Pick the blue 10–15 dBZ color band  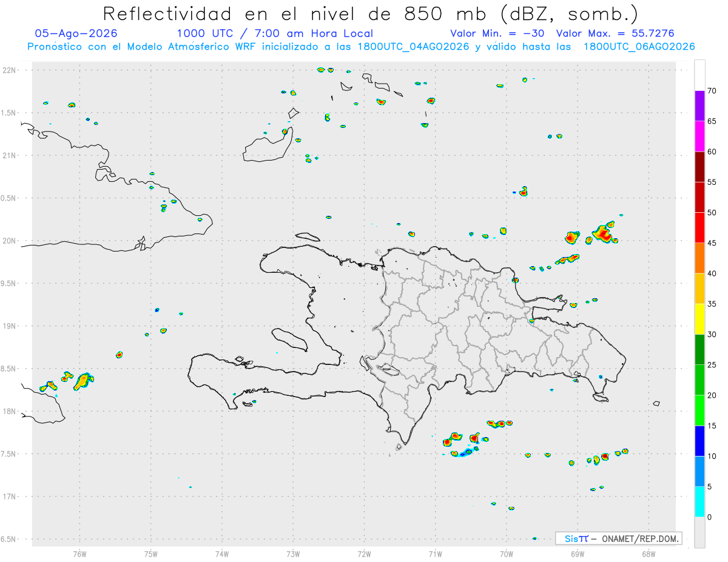(x=699, y=441)
